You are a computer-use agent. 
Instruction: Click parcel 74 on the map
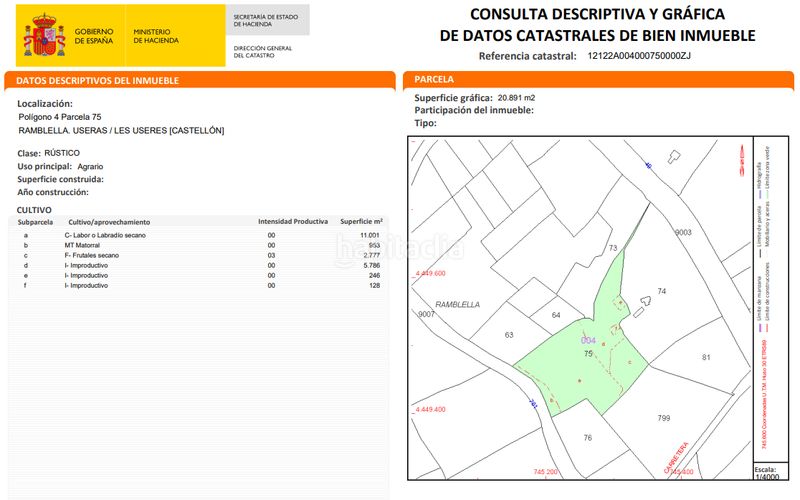662,291
